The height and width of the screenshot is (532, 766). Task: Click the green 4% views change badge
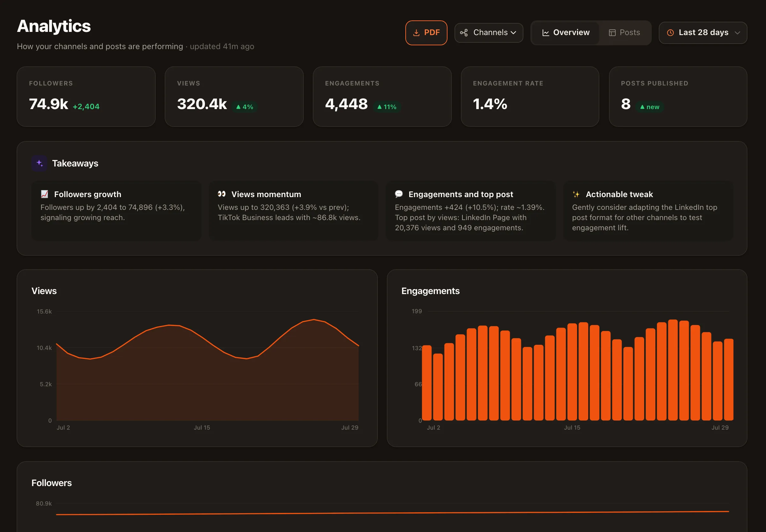click(244, 107)
